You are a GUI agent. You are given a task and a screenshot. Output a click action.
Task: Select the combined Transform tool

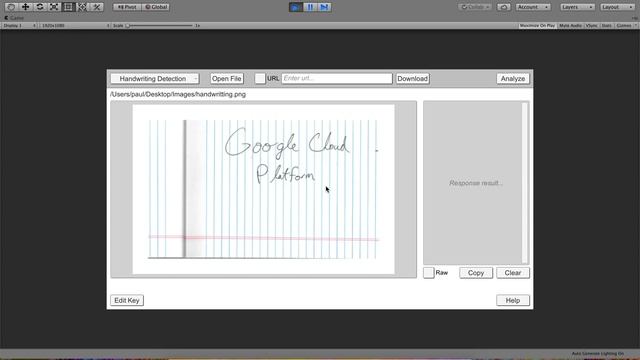coord(82,7)
